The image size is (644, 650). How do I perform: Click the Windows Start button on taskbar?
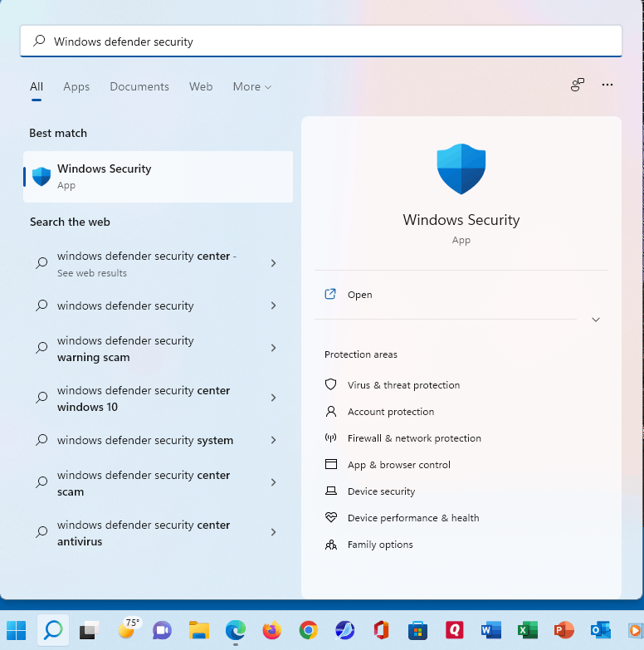coord(16,631)
